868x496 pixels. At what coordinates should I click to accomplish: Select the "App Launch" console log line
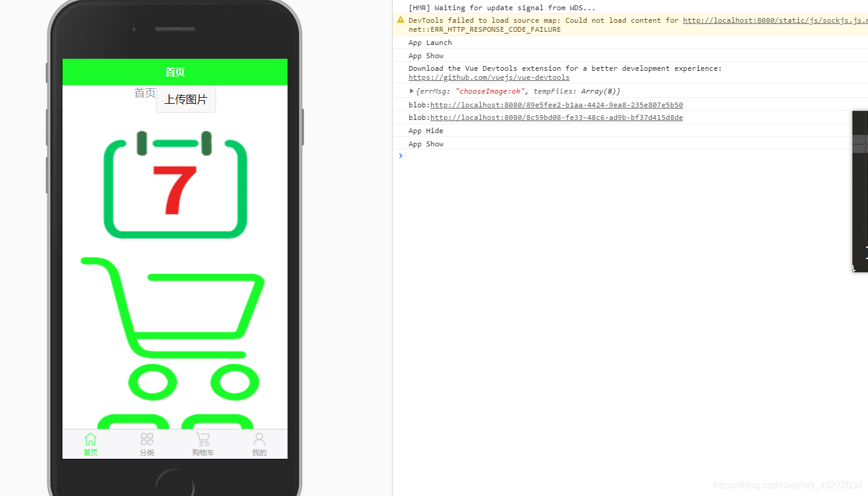coord(430,43)
